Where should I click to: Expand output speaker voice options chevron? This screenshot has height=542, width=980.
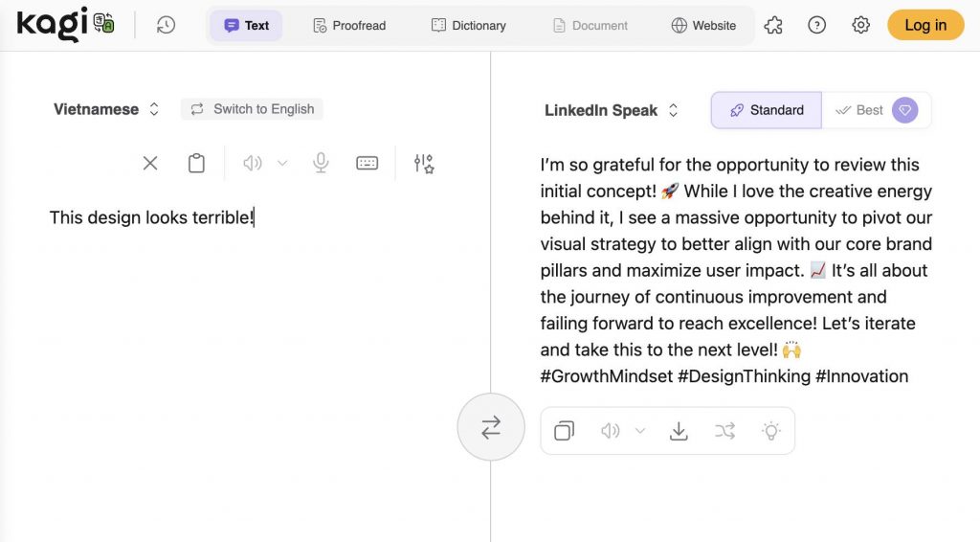pos(640,431)
